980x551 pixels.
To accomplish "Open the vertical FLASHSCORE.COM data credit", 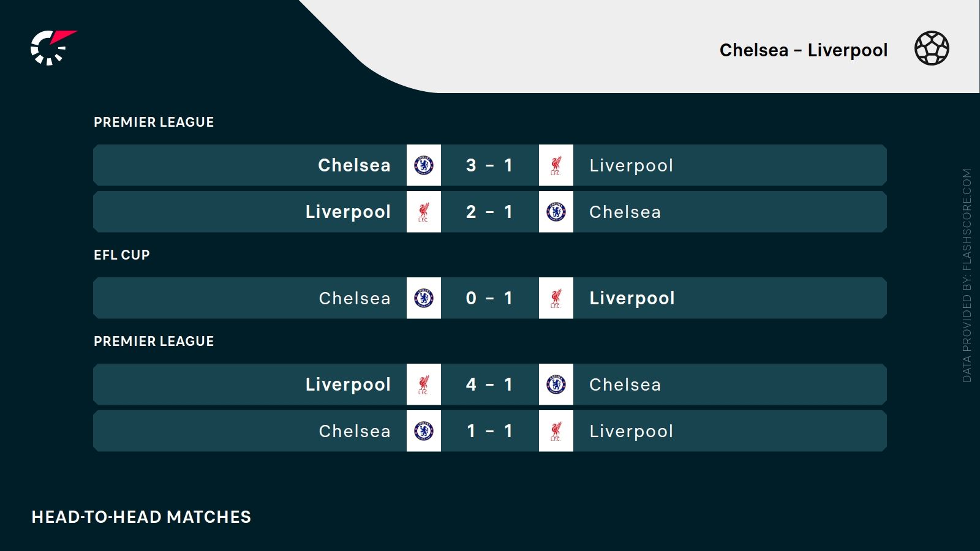I will click(967, 275).
